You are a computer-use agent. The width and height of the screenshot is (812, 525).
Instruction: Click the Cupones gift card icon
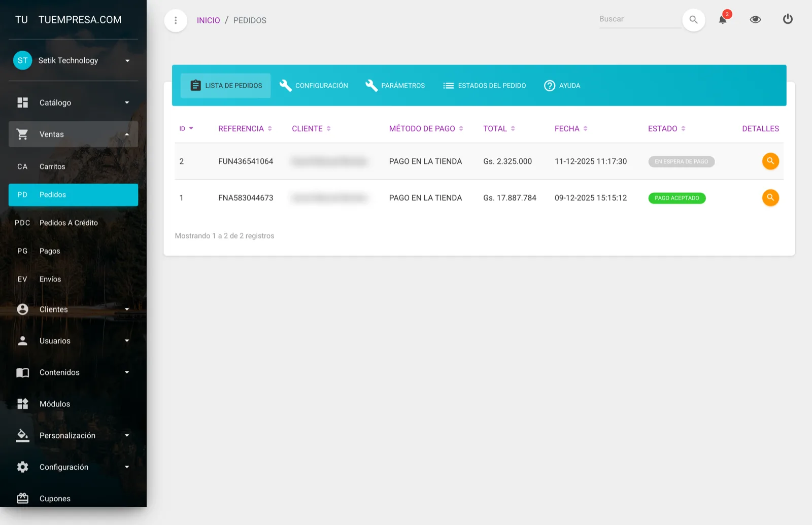tap(22, 499)
